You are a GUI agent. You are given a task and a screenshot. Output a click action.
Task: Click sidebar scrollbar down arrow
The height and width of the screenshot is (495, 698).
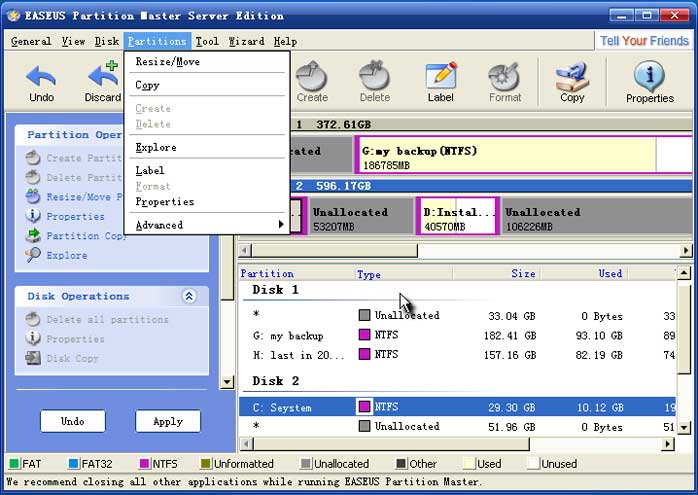pos(227,381)
